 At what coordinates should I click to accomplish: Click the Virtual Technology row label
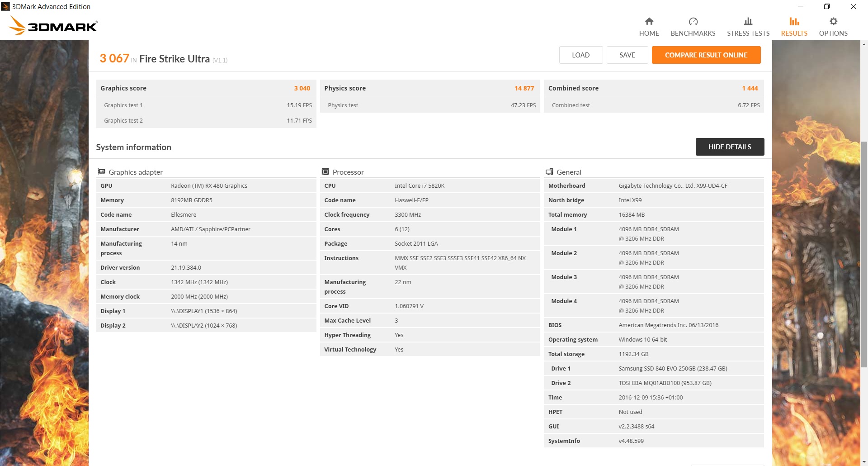click(350, 349)
